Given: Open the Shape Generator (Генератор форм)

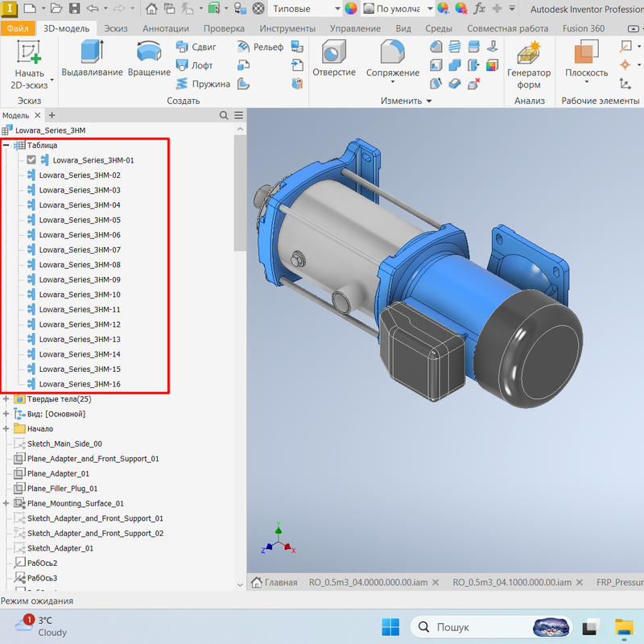Looking at the screenshot, I should point(529,65).
